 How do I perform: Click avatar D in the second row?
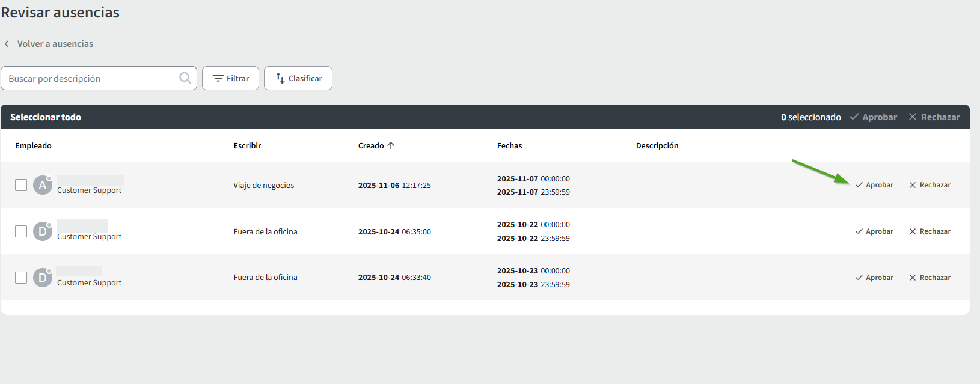tap(42, 231)
